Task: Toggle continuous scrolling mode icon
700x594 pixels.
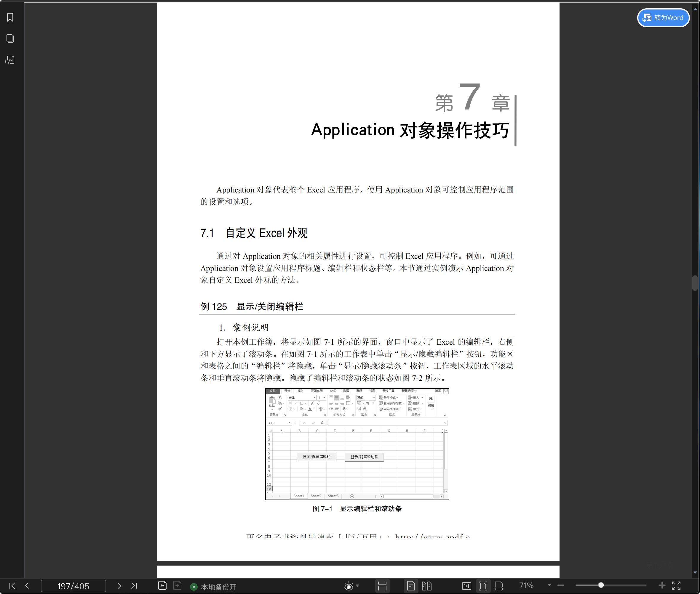Action: (x=382, y=586)
